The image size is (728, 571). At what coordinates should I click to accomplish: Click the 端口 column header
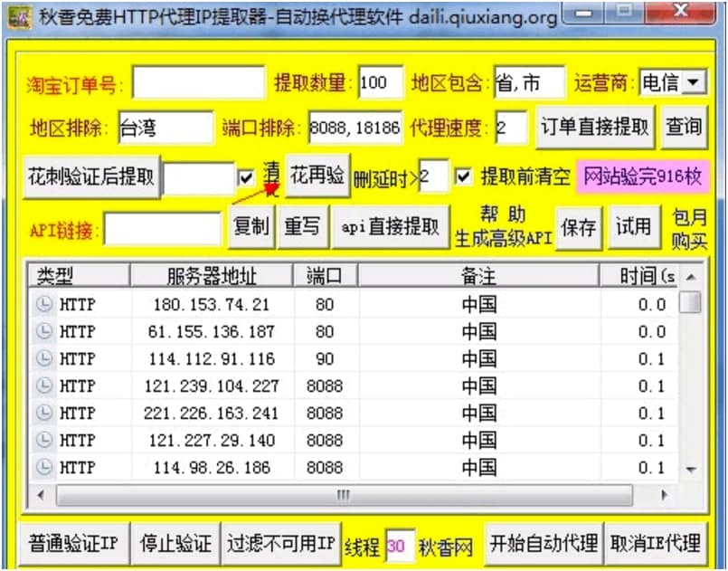point(325,276)
